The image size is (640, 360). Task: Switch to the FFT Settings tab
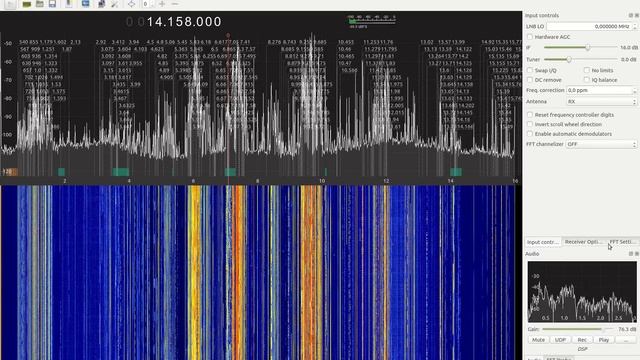coord(622,242)
